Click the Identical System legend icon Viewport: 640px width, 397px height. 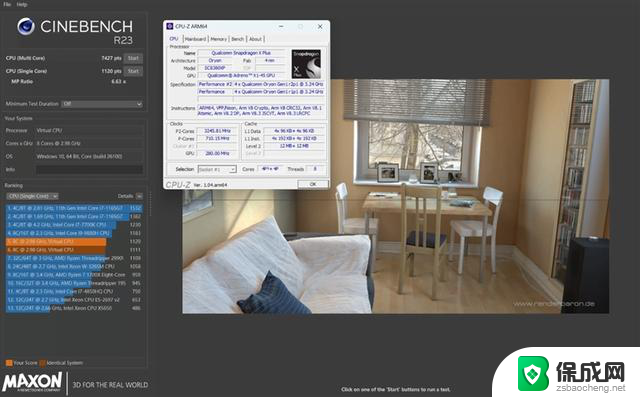click(x=42, y=363)
